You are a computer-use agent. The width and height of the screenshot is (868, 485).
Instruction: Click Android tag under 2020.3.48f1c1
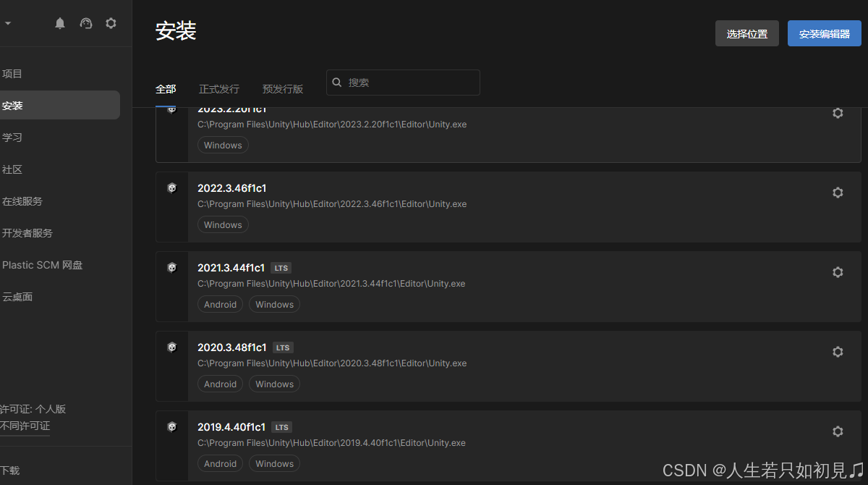pos(220,384)
